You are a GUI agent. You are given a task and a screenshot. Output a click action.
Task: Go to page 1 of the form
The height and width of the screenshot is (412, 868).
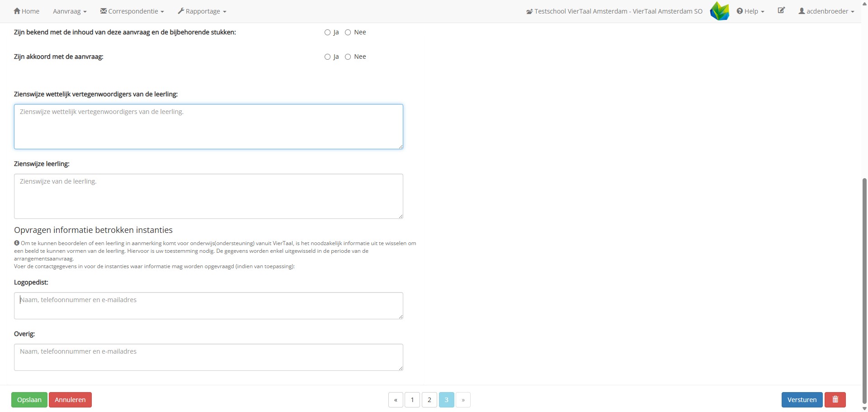(412, 400)
